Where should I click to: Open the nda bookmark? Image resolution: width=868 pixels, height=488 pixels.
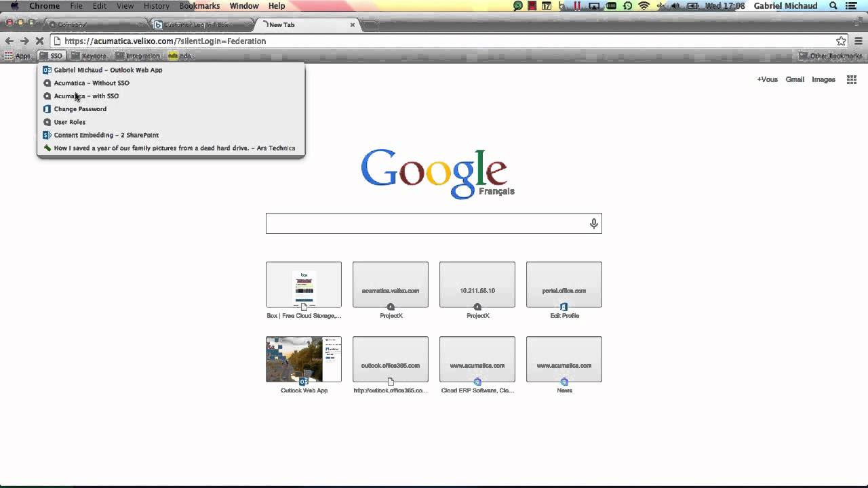[180, 56]
